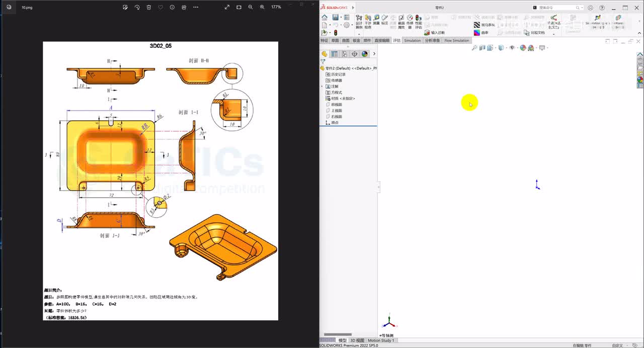Switch to the 草图 Sketch tab

tap(335, 40)
